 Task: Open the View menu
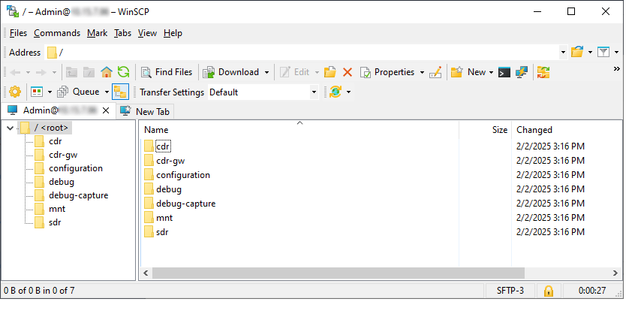tap(147, 33)
